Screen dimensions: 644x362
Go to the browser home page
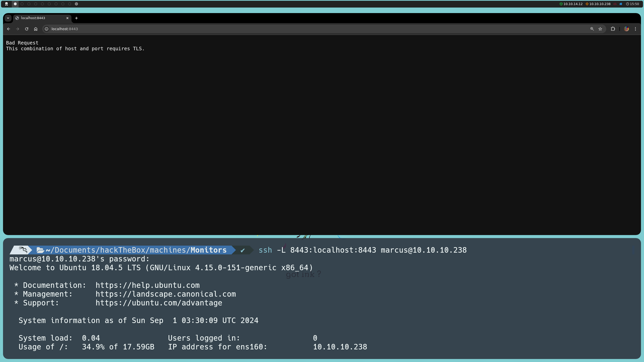pyautogui.click(x=36, y=29)
